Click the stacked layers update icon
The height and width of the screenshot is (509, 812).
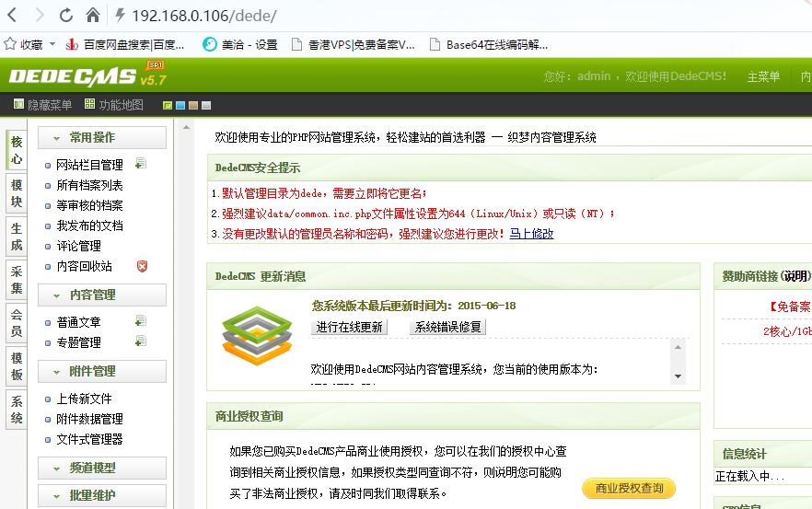click(x=257, y=336)
